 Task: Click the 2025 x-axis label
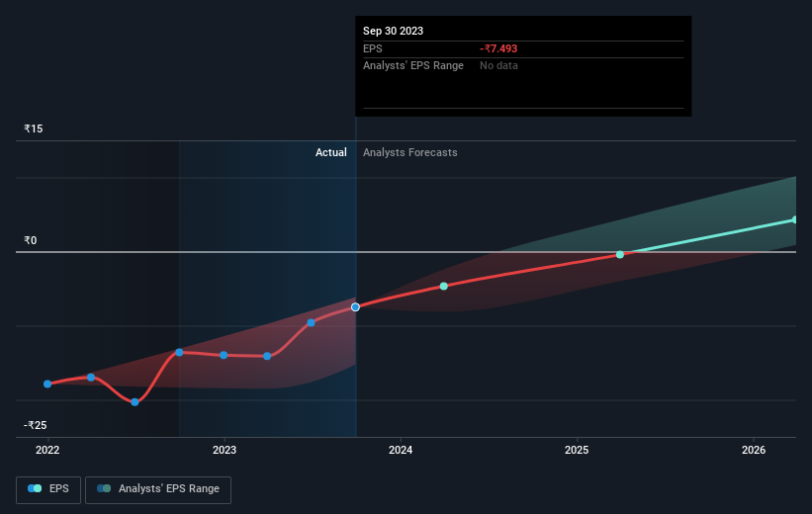[577, 450]
